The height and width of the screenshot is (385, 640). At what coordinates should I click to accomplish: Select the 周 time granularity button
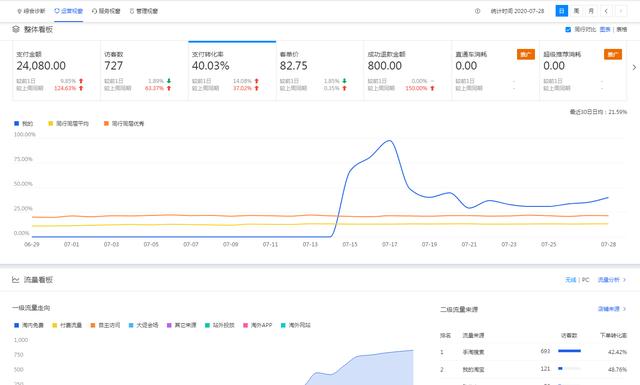tap(576, 11)
